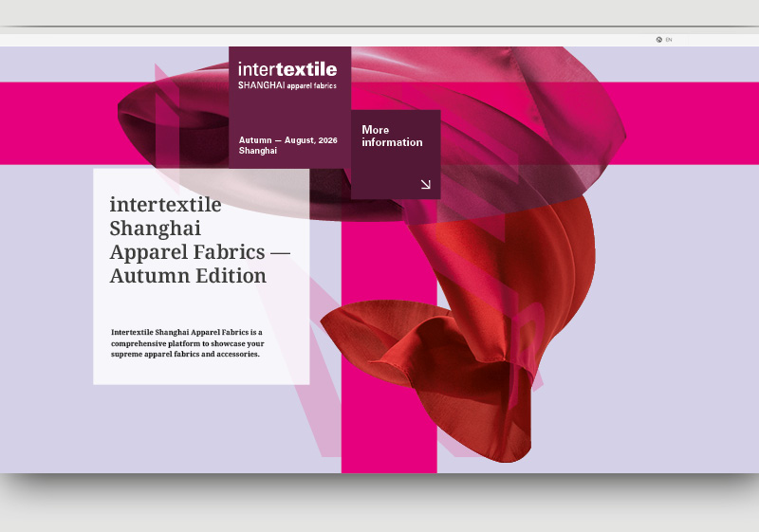
Task: Click the globe language icon
Action: tap(658, 40)
